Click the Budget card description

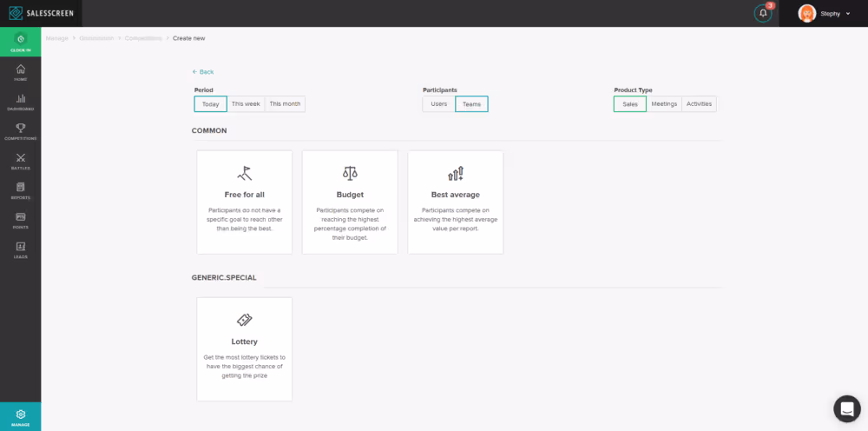click(x=350, y=224)
